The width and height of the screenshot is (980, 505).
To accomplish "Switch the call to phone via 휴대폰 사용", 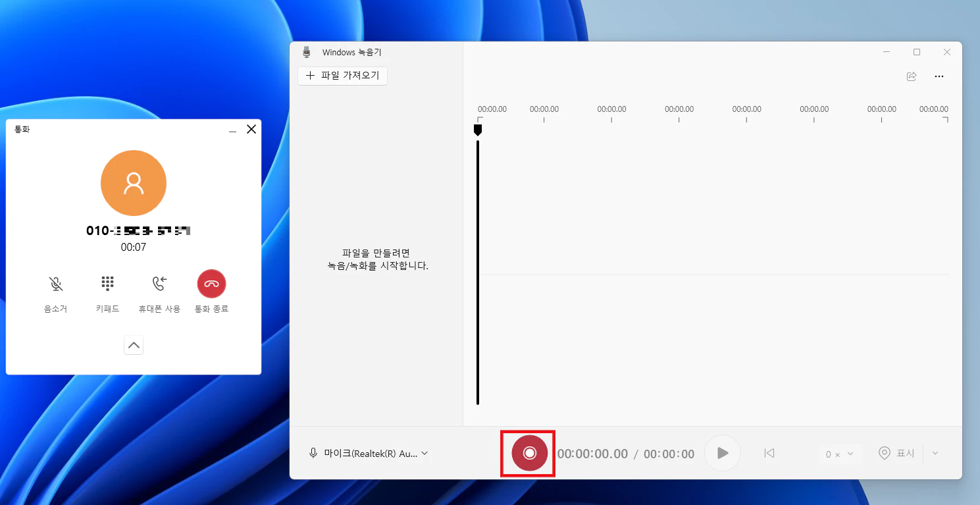I will click(159, 293).
